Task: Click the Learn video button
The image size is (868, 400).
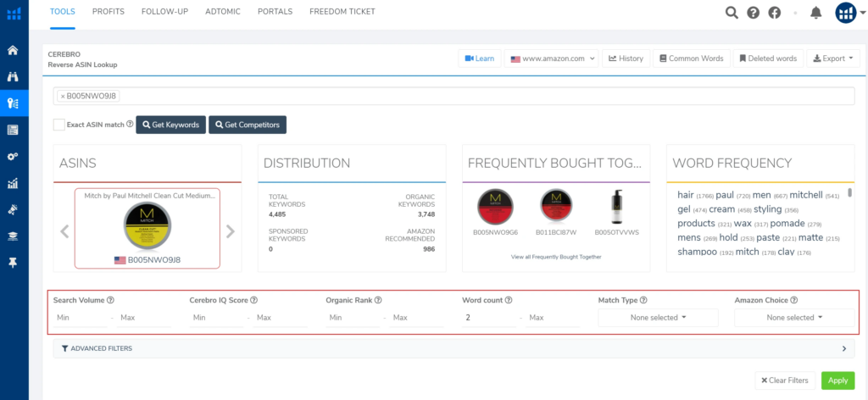Action: pyautogui.click(x=480, y=58)
